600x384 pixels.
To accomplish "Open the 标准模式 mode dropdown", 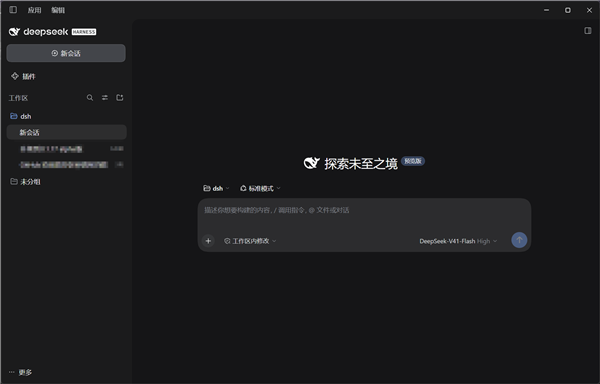I will (x=260, y=188).
